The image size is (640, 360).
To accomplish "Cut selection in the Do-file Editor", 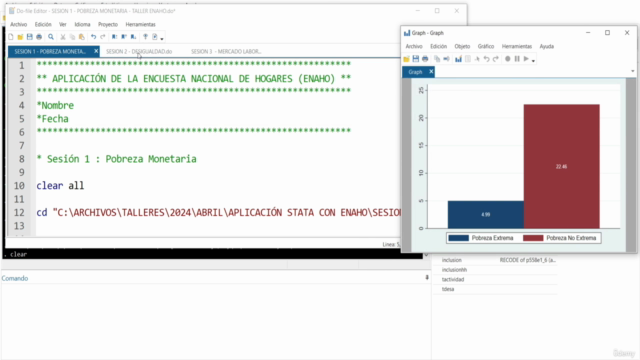I will pos(63,37).
